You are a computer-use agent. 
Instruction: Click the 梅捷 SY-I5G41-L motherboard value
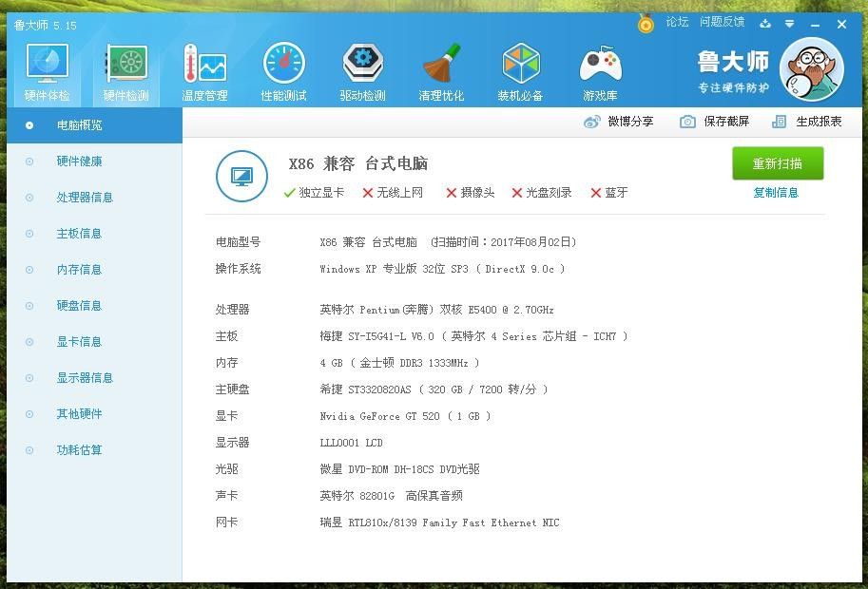pos(473,336)
